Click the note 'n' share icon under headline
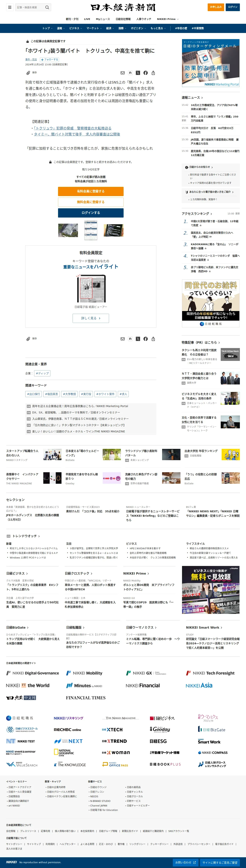Viewport: 246px width, 868px height. pyautogui.click(x=130, y=73)
